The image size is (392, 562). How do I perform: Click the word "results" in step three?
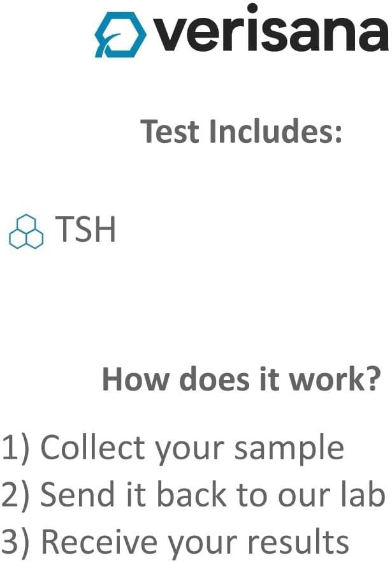298,541
